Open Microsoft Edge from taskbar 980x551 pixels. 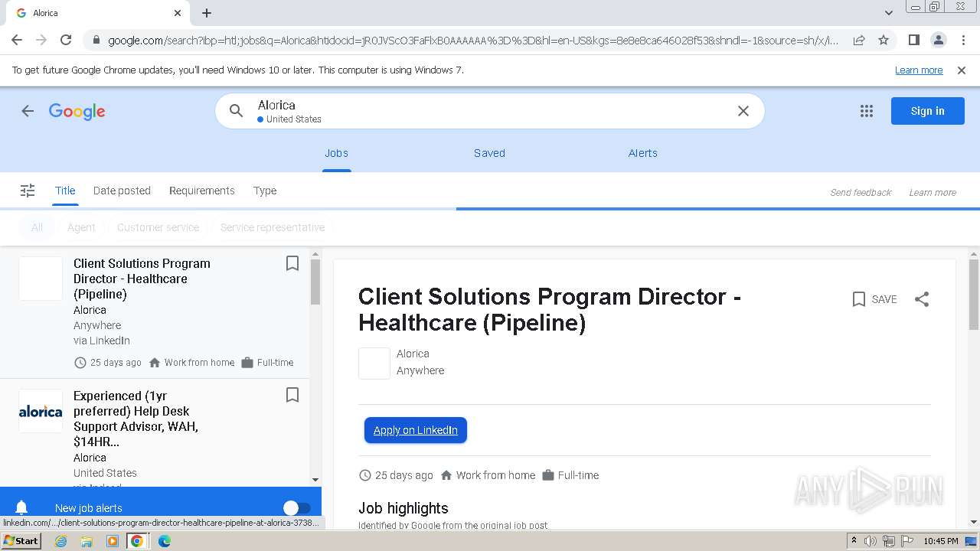point(165,541)
